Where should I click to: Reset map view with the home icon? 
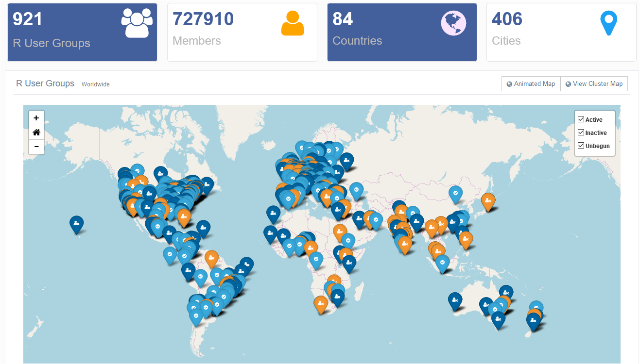[36, 132]
